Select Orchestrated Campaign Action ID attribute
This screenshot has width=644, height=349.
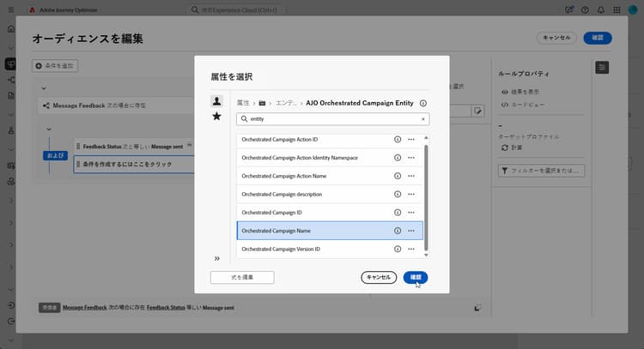tap(330, 140)
